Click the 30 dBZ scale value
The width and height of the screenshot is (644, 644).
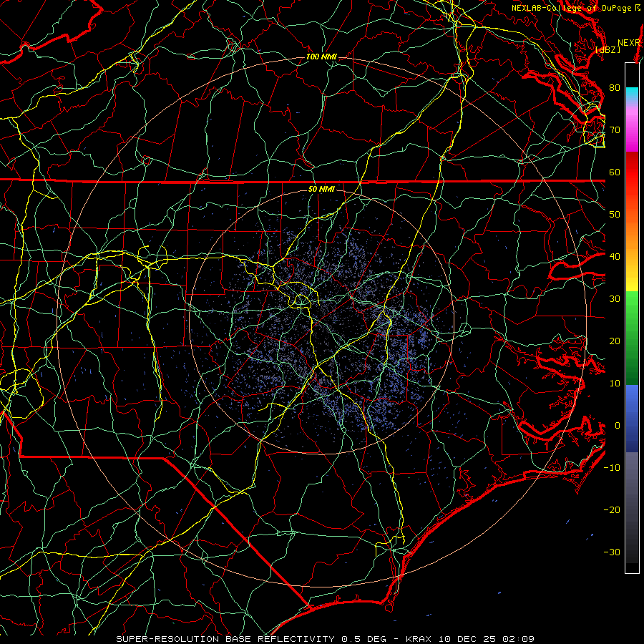coord(615,298)
